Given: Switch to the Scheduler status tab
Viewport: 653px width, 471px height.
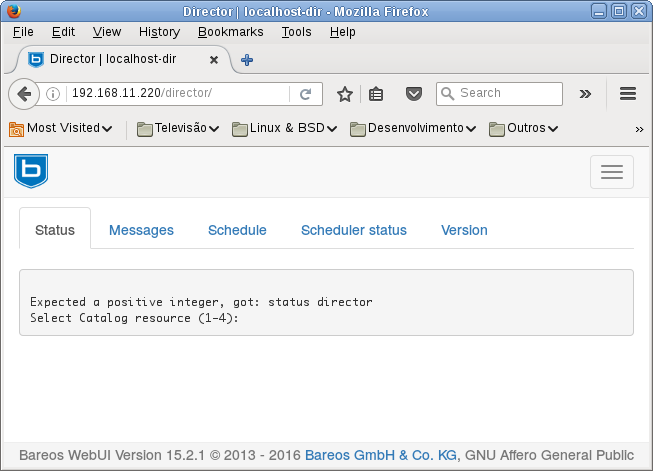Looking at the screenshot, I should tap(353, 230).
